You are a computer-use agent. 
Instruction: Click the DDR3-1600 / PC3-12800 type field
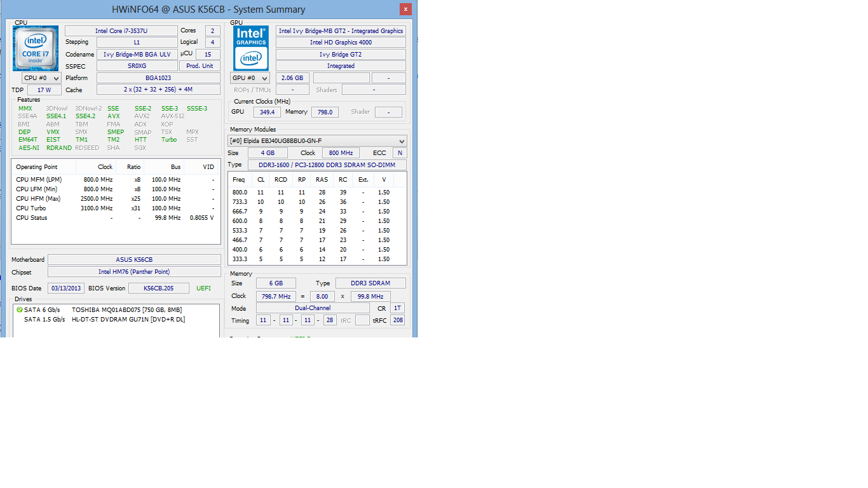coord(327,165)
